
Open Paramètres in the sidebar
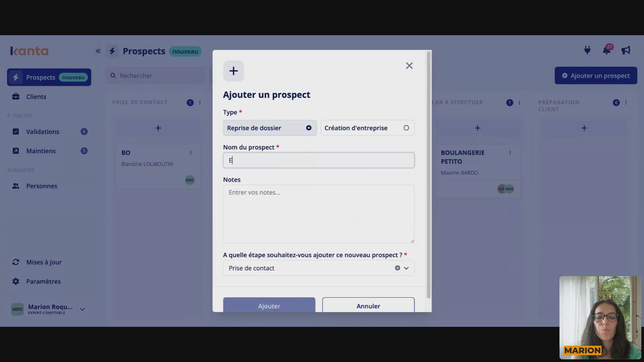click(49, 282)
